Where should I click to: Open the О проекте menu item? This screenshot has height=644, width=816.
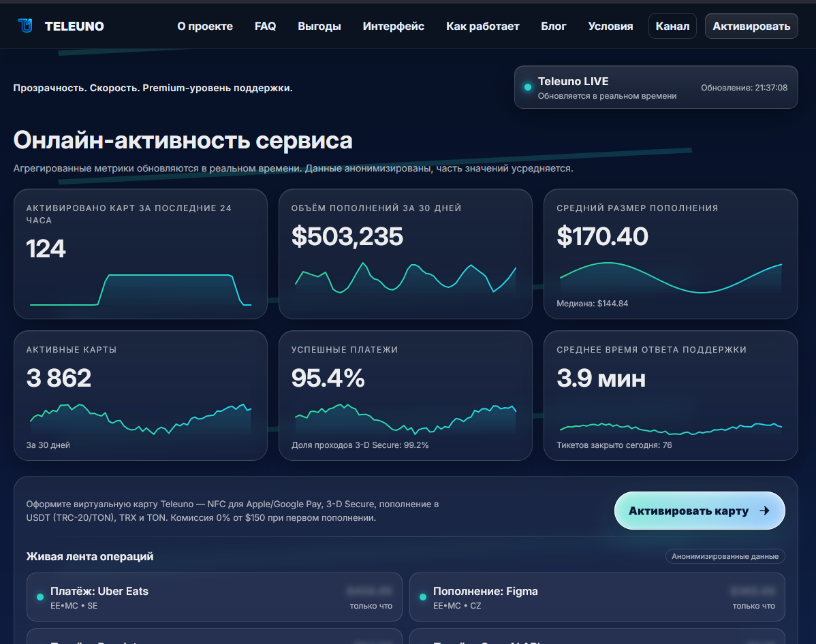(204, 26)
